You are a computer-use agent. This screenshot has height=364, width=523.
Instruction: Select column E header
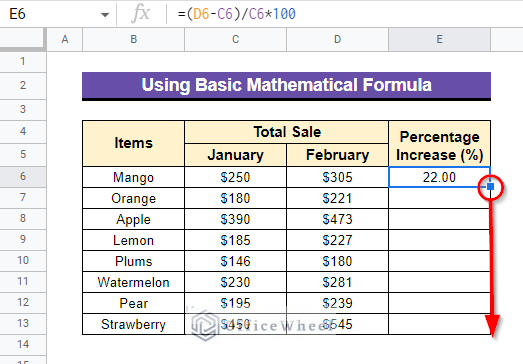[439, 39]
